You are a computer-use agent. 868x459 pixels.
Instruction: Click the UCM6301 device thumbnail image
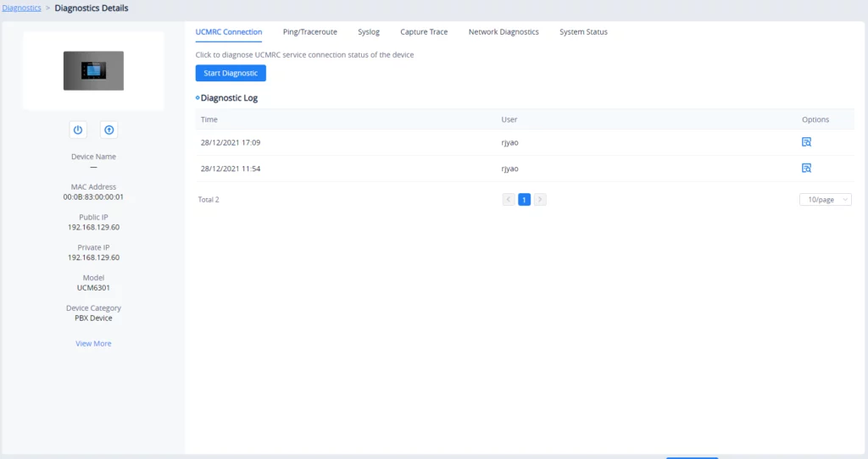point(93,71)
